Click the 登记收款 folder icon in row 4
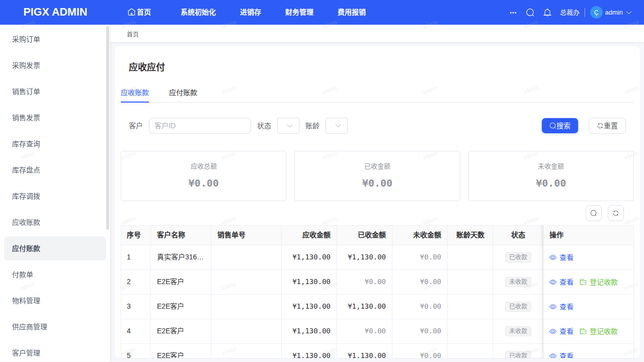 coord(583,331)
